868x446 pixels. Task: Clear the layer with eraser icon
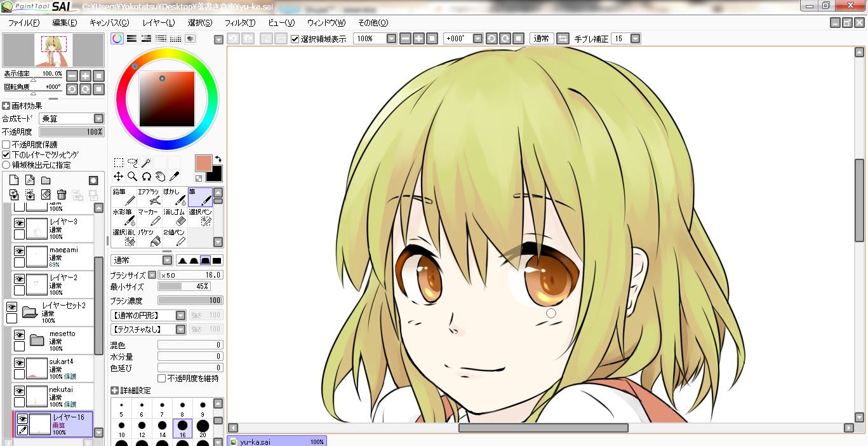[x=46, y=194]
